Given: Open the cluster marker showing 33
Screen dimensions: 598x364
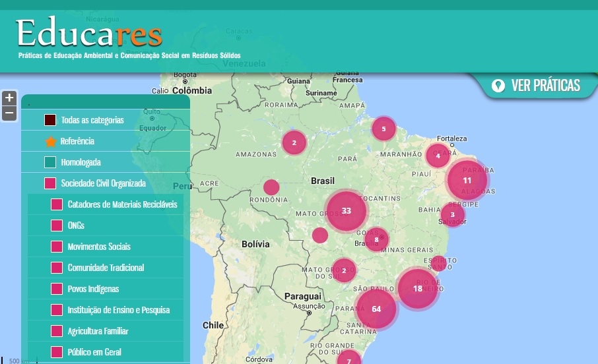Looking at the screenshot, I should (x=347, y=211).
